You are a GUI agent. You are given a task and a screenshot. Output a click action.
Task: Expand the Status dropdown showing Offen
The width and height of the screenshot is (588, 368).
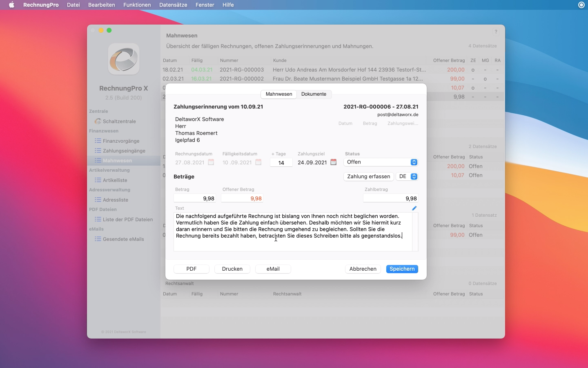coord(381,162)
